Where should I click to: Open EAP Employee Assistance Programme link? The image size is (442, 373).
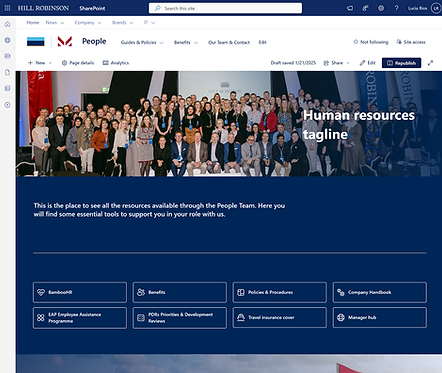coord(80,318)
